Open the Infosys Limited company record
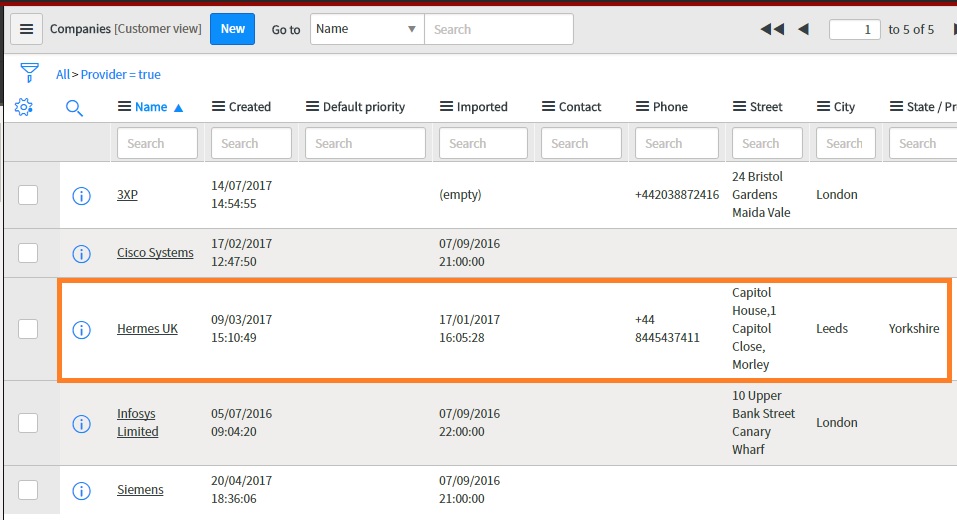 (138, 422)
